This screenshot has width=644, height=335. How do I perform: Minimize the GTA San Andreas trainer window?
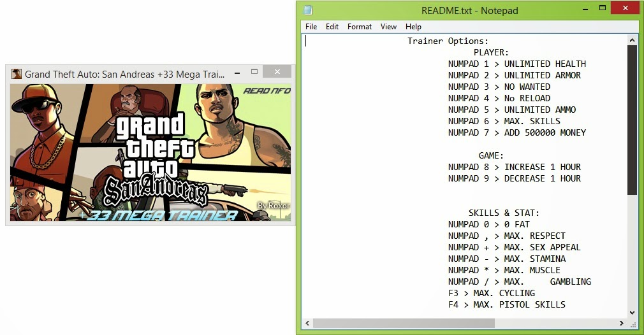point(237,73)
